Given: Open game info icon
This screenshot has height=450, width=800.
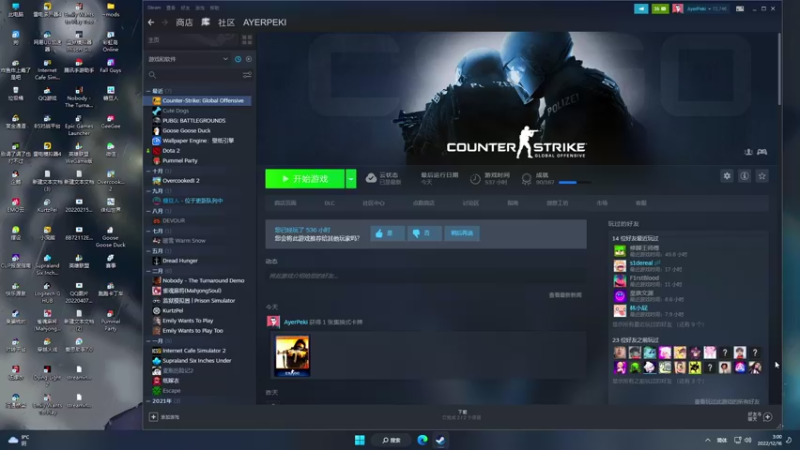Looking at the screenshot, I should [x=744, y=176].
